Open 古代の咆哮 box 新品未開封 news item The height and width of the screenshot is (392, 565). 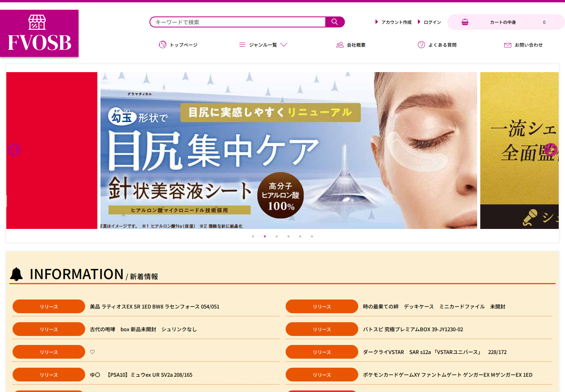(x=143, y=329)
